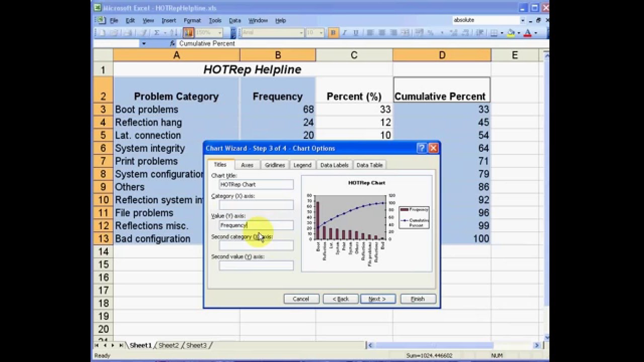
Task: Click the Finish button in Chart Wizard
Action: 418,299
